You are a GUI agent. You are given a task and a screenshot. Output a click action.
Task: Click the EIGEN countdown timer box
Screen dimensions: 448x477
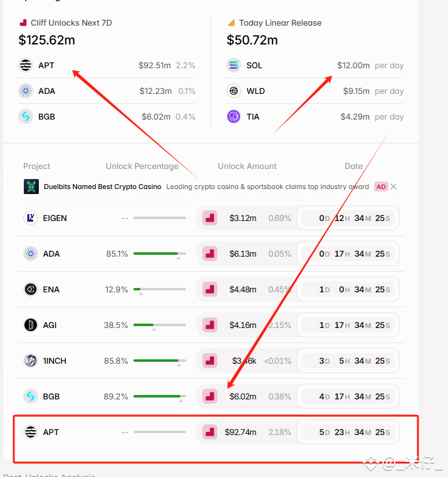[348, 218]
